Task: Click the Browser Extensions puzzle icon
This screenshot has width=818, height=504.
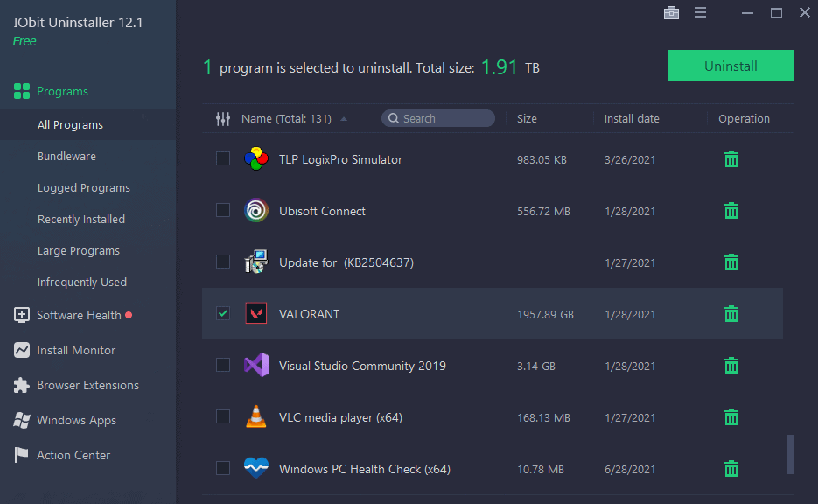Action: tap(21, 385)
